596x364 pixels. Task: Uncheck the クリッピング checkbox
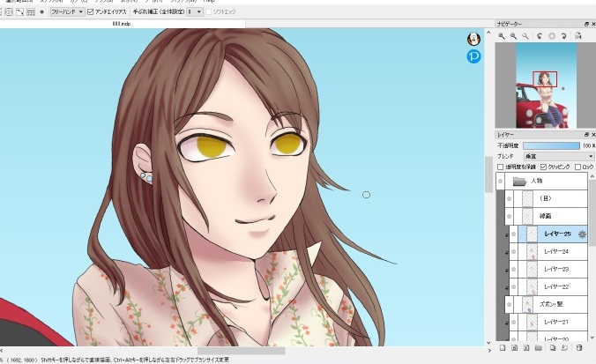click(x=544, y=167)
